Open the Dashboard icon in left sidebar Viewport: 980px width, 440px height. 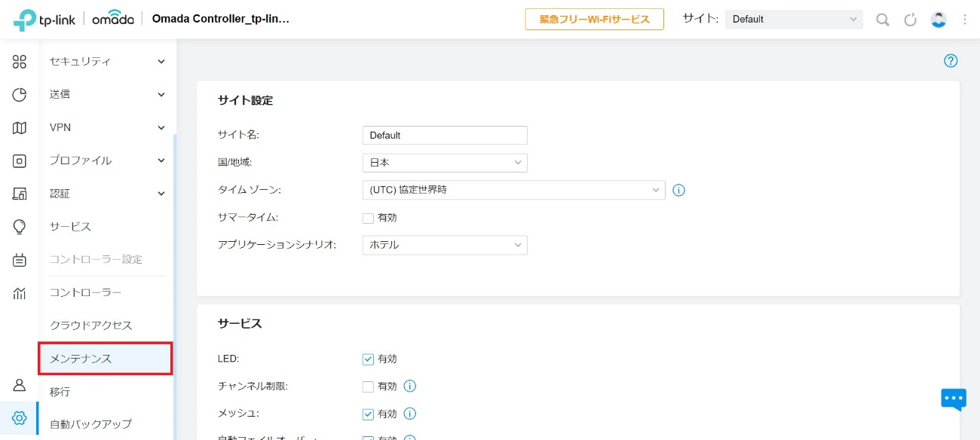(x=20, y=62)
